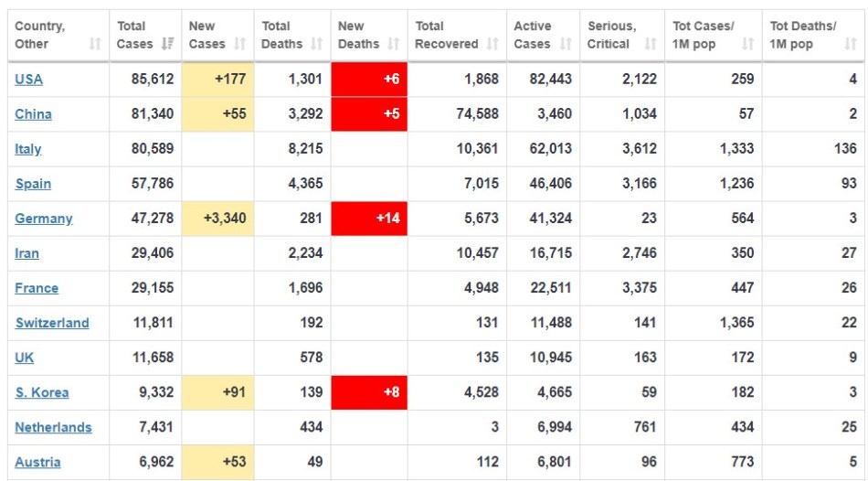Click sort arrows in Total Deaths column
This screenshot has height=481, width=868.
tap(316, 44)
